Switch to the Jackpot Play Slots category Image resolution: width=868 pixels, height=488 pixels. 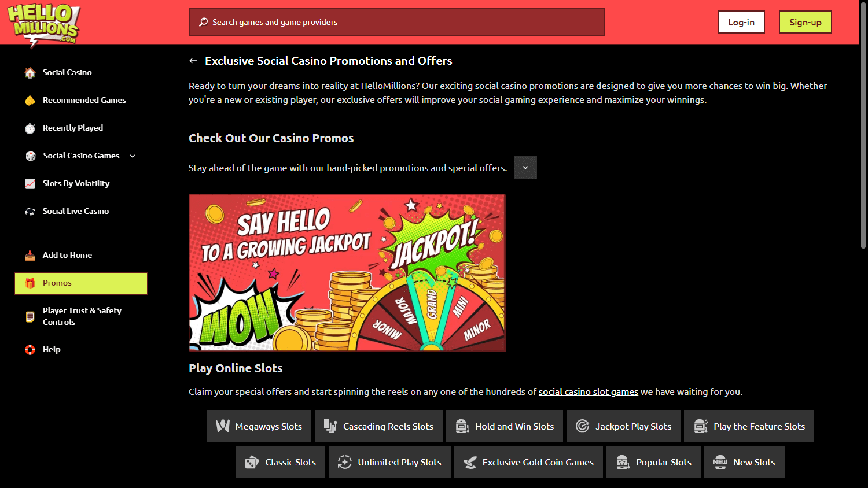point(623,426)
